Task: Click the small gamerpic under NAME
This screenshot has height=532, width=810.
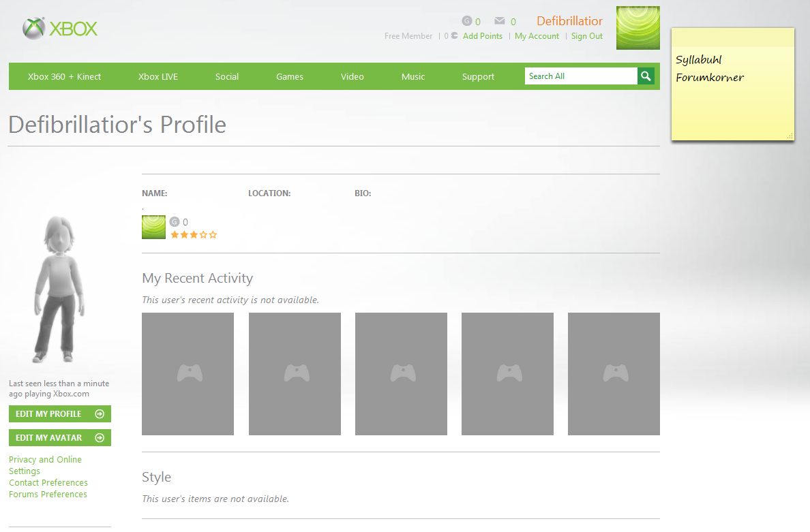Action: (x=153, y=227)
